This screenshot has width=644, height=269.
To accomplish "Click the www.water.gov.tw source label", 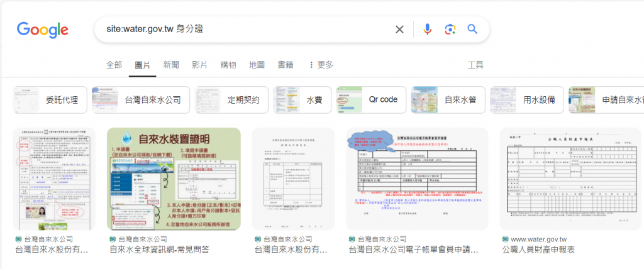I will (x=539, y=239).
